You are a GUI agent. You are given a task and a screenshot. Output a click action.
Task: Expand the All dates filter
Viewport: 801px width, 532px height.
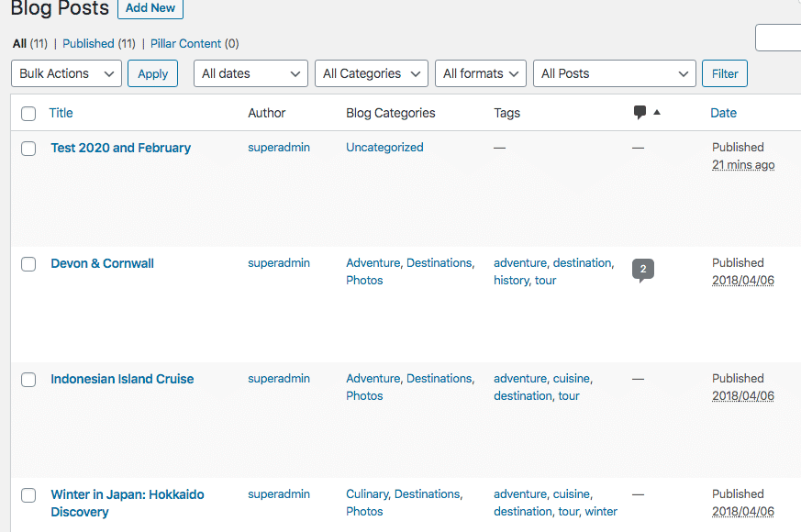click(250, 72)
